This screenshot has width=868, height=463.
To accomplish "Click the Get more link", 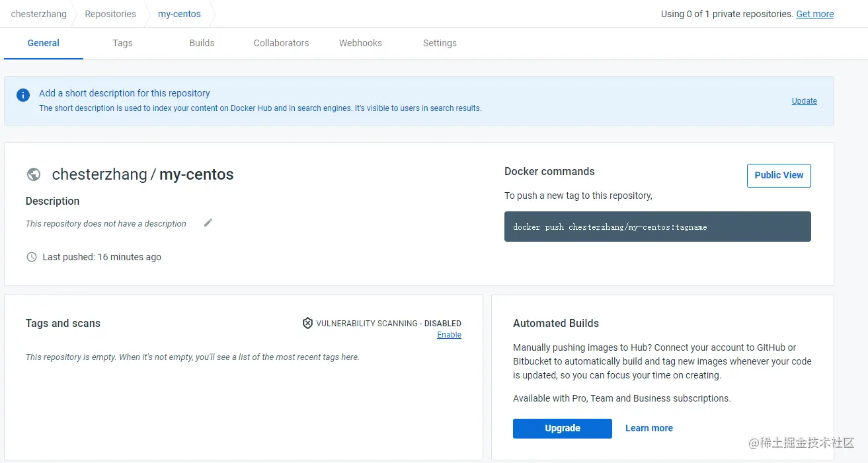I will [x=815, y=14].
